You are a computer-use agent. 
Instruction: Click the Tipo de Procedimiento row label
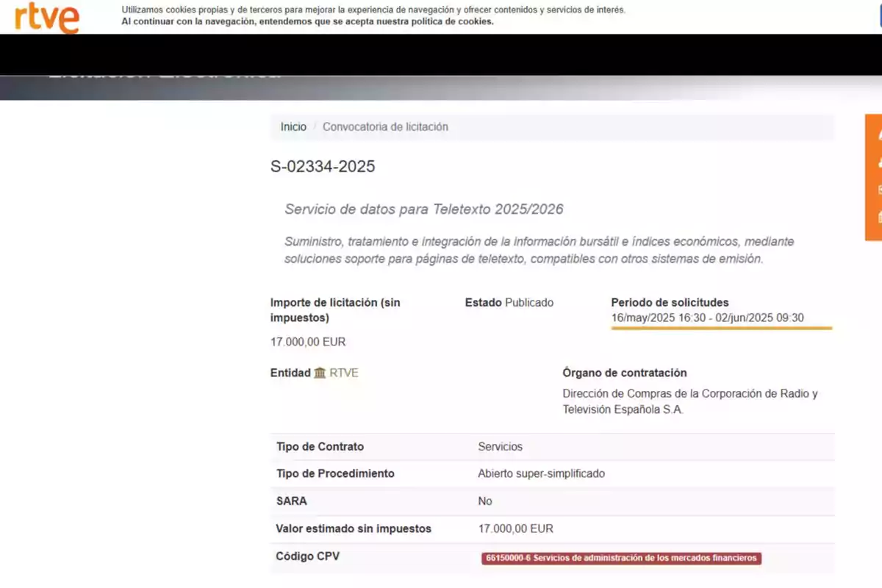[334, 474]
